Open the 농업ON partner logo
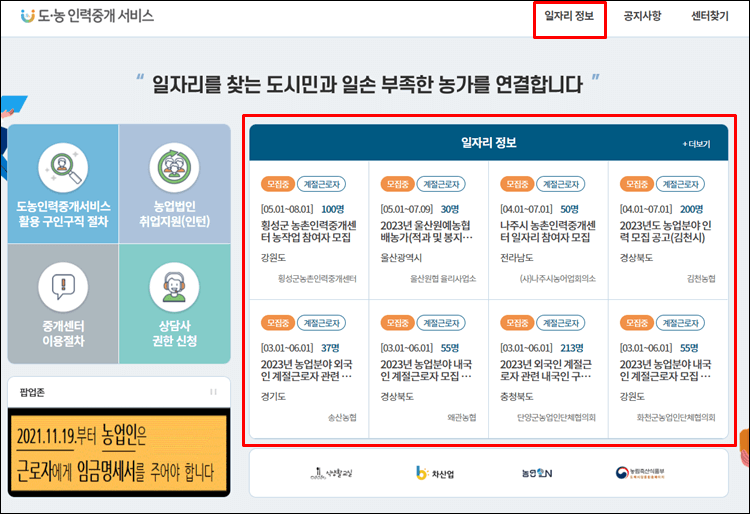Viewport: 750px width, 514px height. tap(537, 473)
